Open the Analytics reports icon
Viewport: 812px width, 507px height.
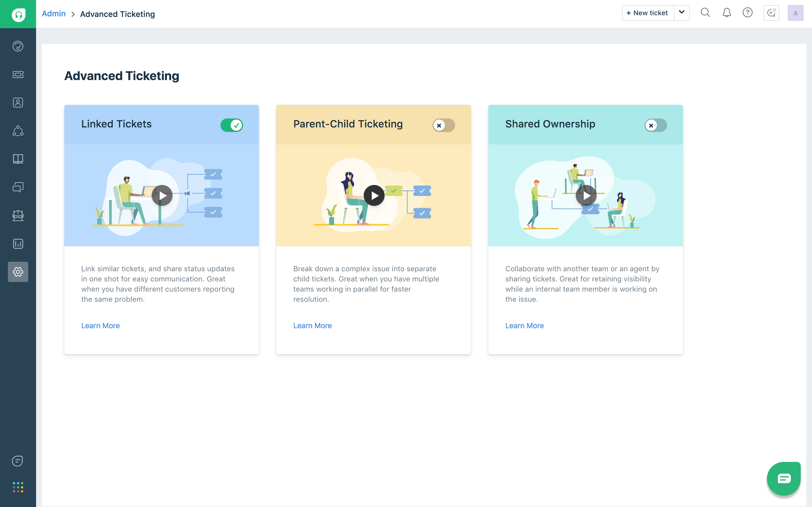point(18,244)
